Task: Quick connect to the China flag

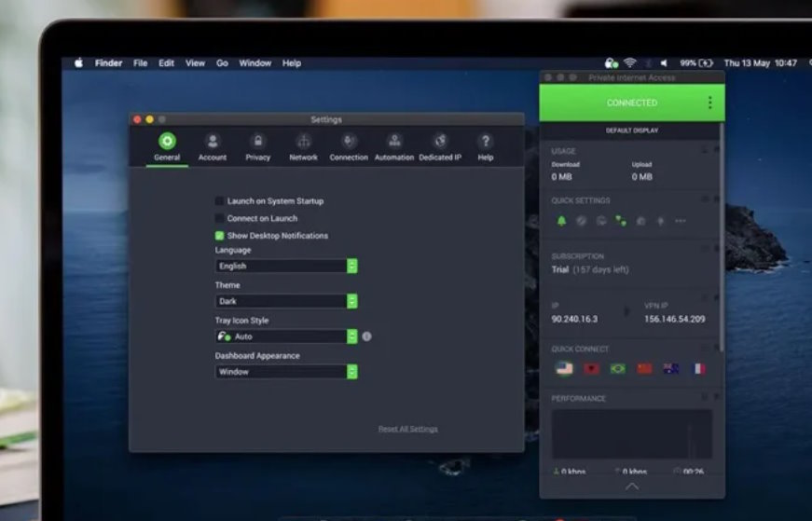Action: [x=645, y=369]
